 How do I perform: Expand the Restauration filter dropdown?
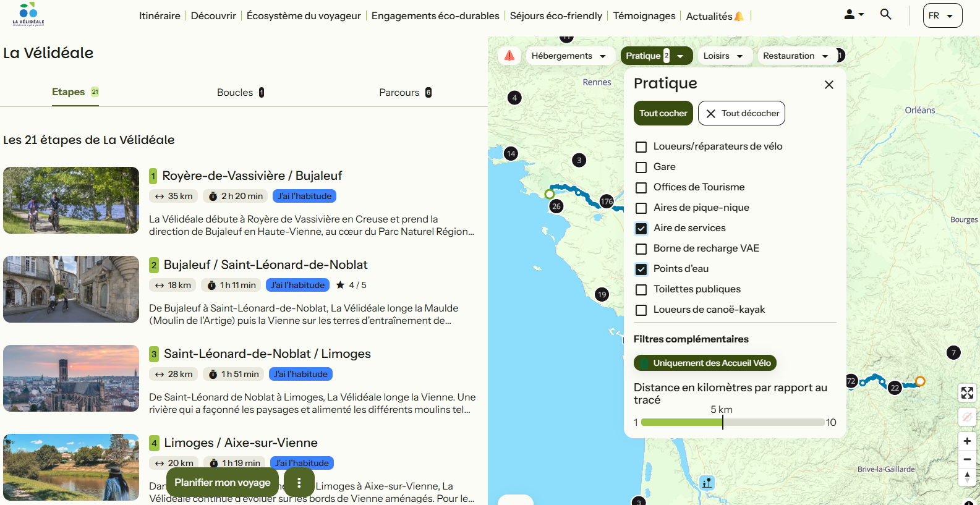(x=796, y=56)
